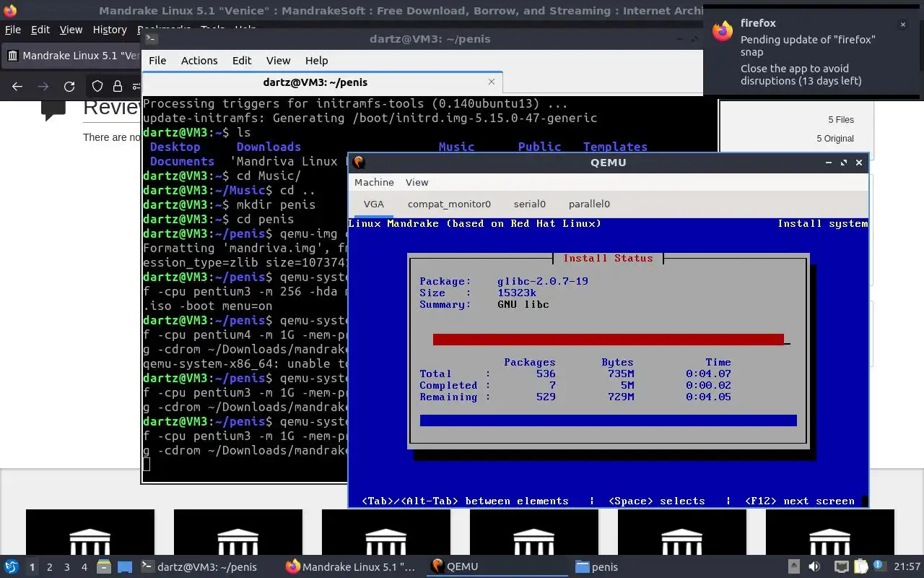Open the file manager launcher in the taskbar
Screen dimensions: 924x578
103,566
